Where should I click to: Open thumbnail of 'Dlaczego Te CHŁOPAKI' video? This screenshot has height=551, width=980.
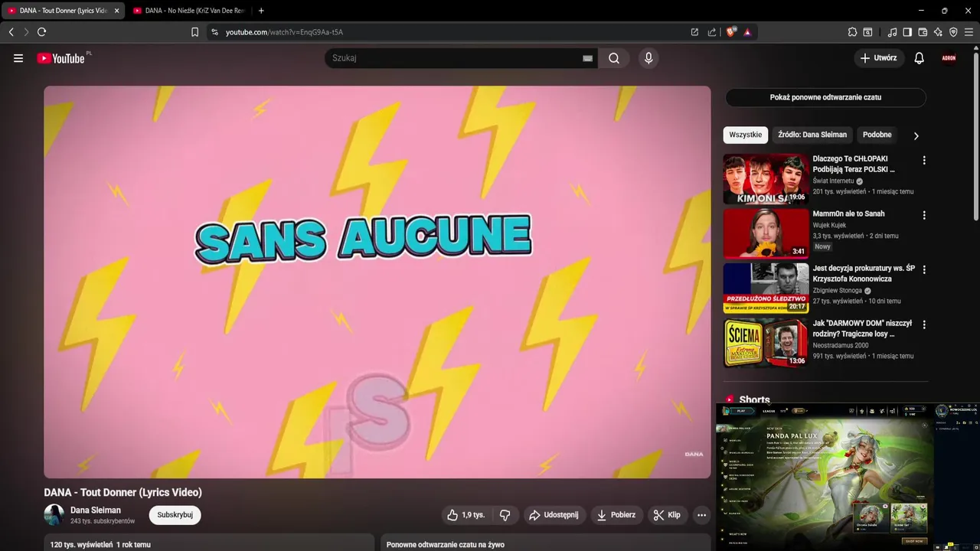click(766, 179)
